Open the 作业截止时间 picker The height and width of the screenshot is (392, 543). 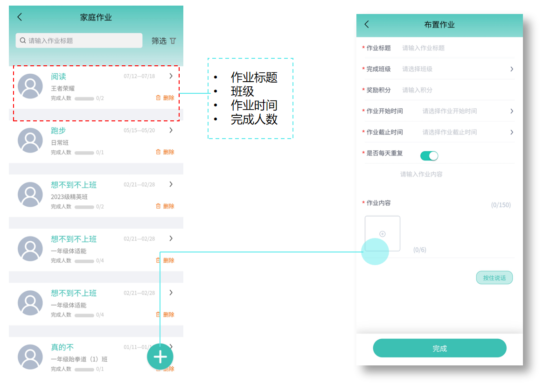tap(511, 132)
